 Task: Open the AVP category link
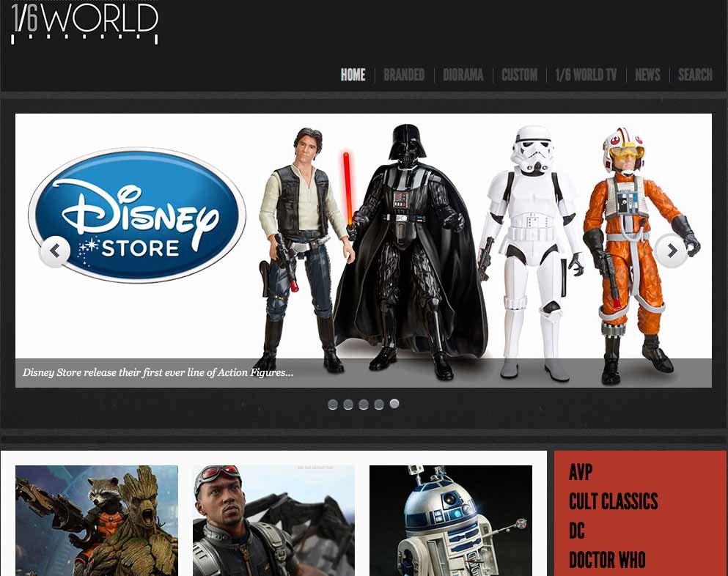pos(581,473)
